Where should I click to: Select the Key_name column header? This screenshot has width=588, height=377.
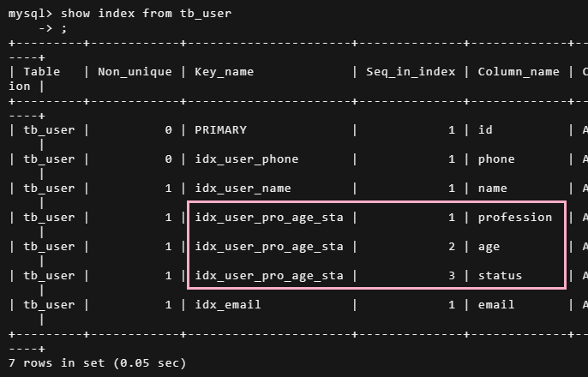tap(225, 72)
